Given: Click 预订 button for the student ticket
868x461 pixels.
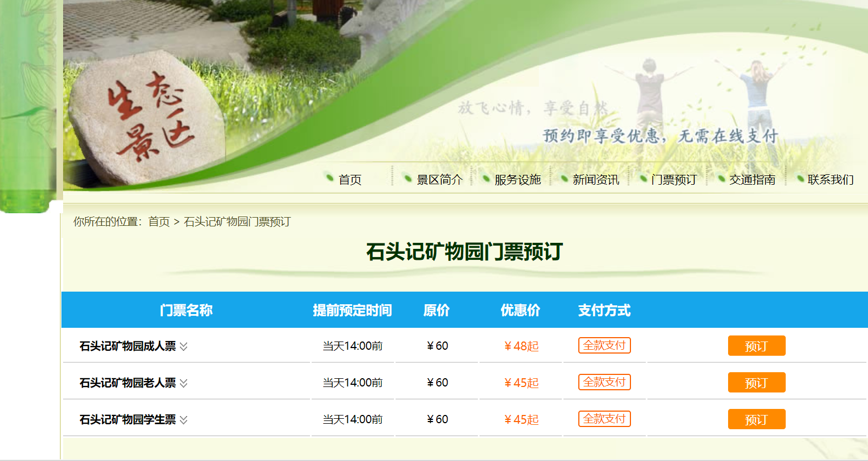Looking at the screenshot, I should (x=756, y=419).
